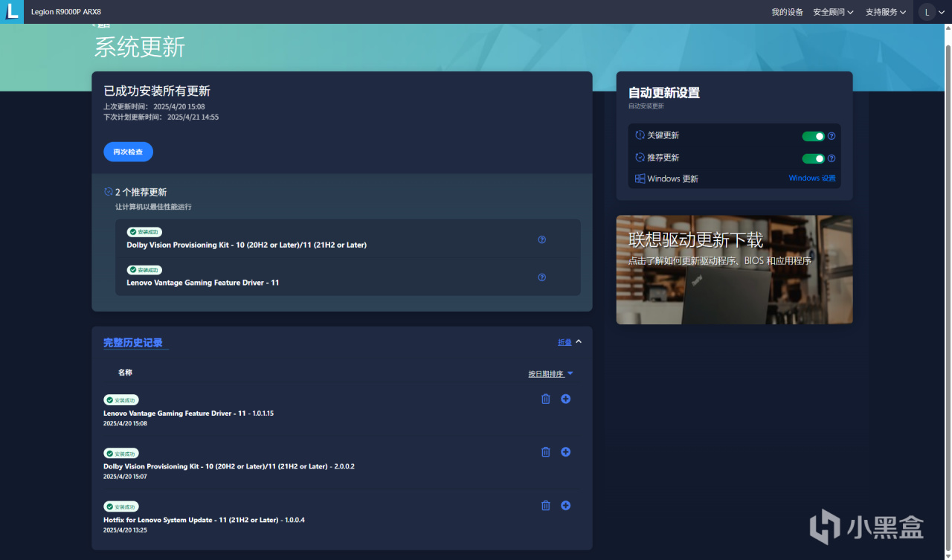Click the 系统更新 page title
Image resolution: width=952 pixels, height=560 pixels.
click(x=140, y=48)
